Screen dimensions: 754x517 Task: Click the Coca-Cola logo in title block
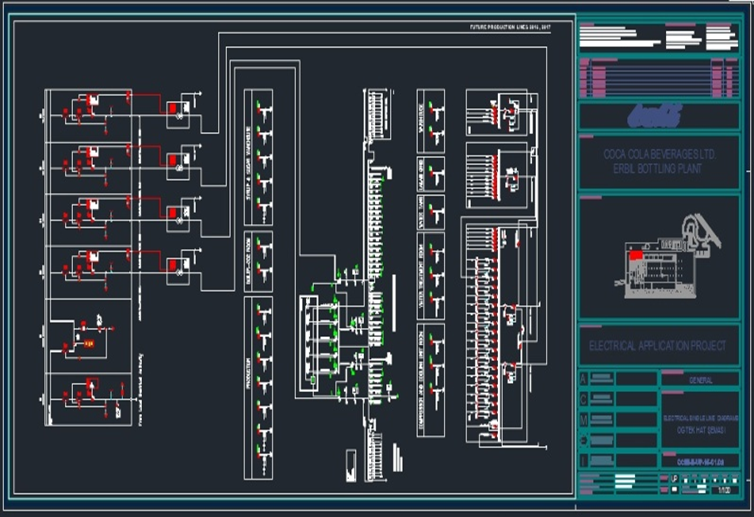pos(655,116)
